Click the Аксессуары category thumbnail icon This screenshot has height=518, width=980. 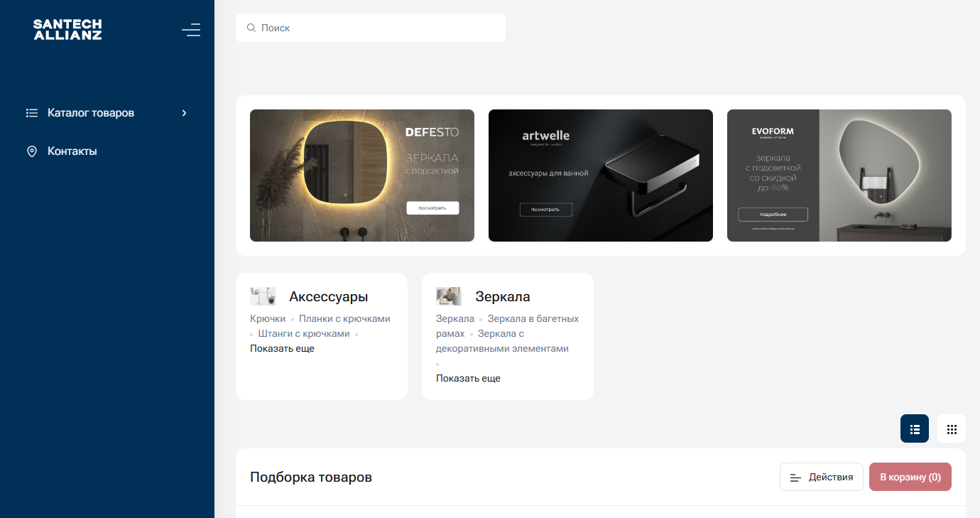(x=263, y=296)
